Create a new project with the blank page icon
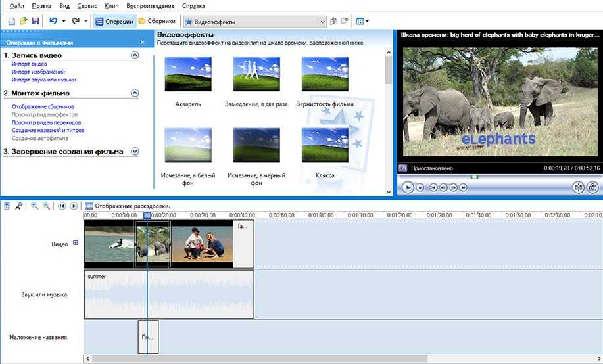 click(x=12, y=21)
